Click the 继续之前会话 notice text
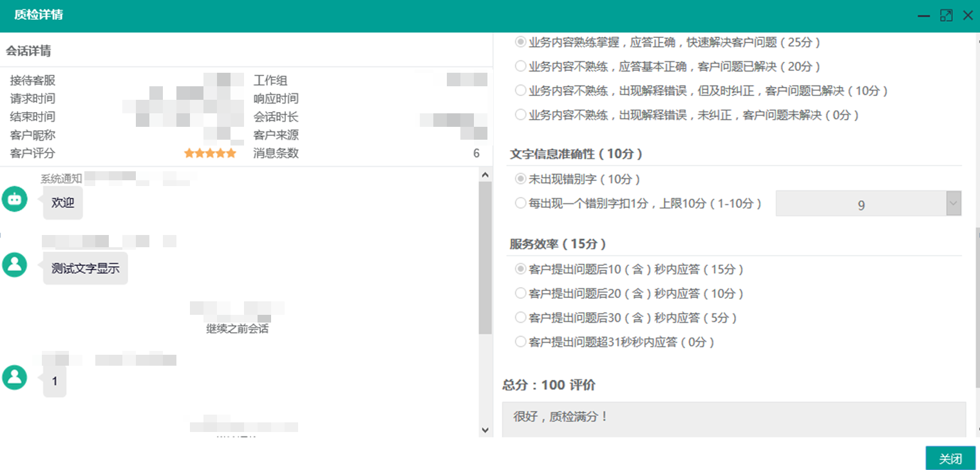980x470 pixels. (237, 329)
